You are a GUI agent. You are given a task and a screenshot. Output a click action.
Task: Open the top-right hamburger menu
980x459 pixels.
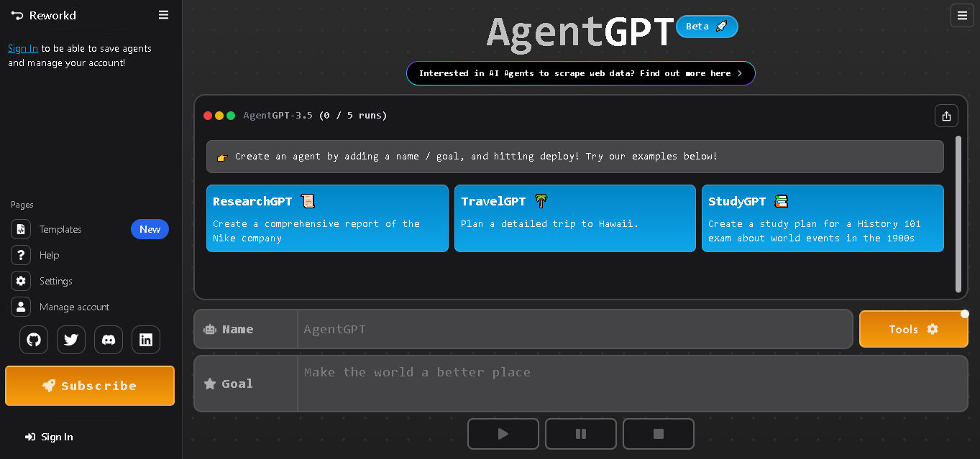pos(962,15)
